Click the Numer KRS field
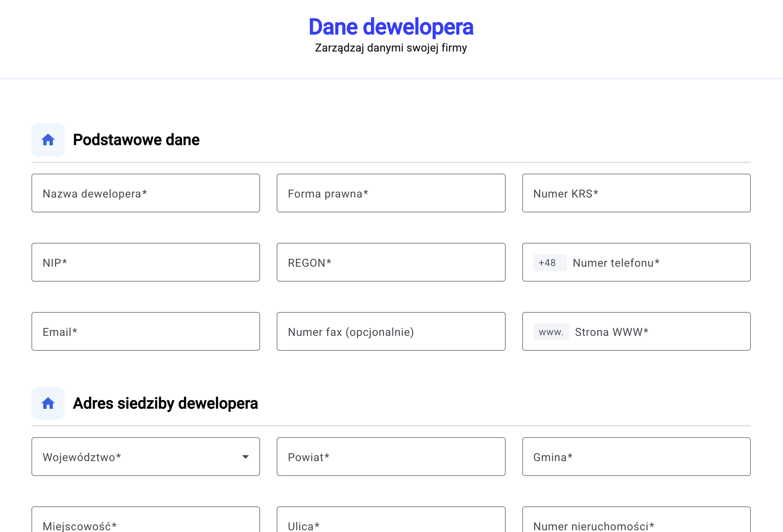The image size is (783, 532). [x=636, y=193]
